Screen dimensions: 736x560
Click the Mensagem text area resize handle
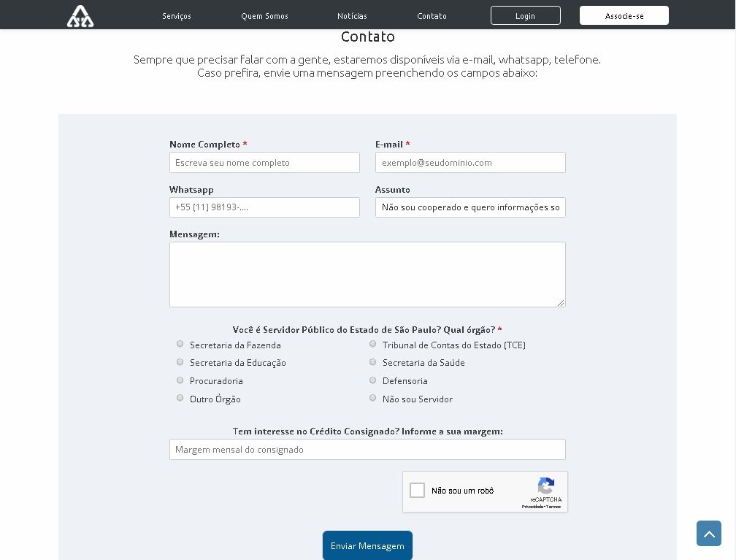tap(561, 303)
